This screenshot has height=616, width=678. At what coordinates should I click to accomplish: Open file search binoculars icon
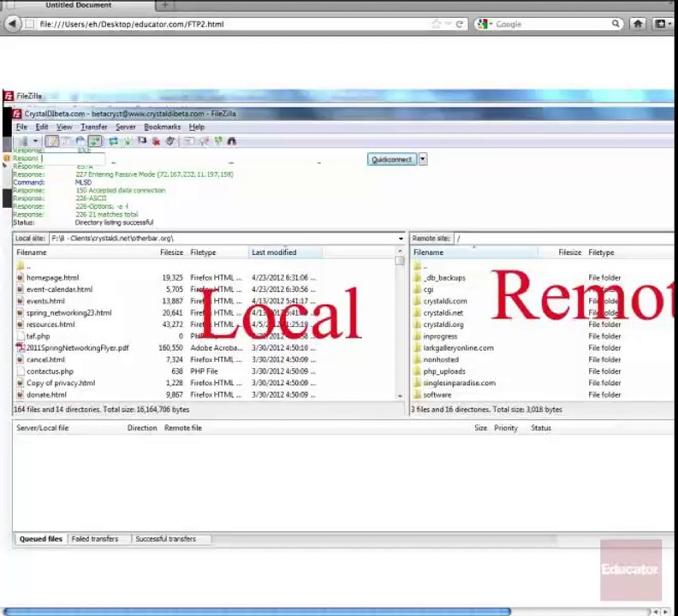pos(232,141)
